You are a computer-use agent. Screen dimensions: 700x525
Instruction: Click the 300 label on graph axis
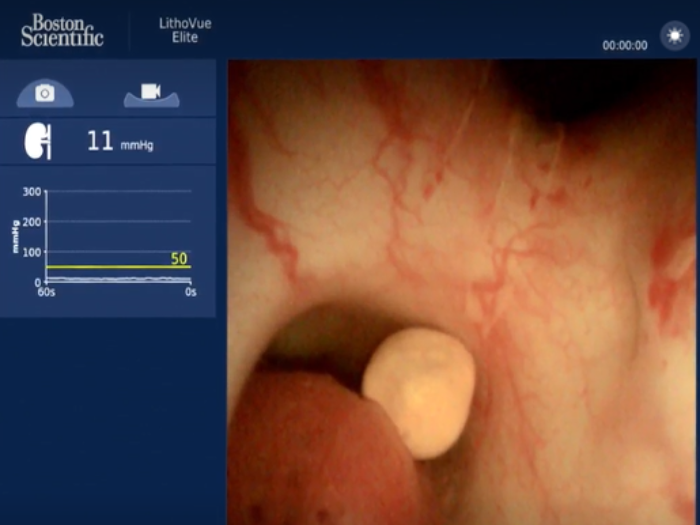pos(32,192)
